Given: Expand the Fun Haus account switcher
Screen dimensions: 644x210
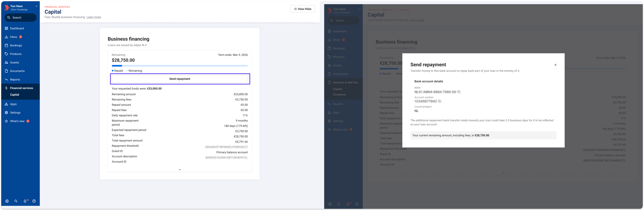Looking at the screenshot, I should tap(37, 6).
